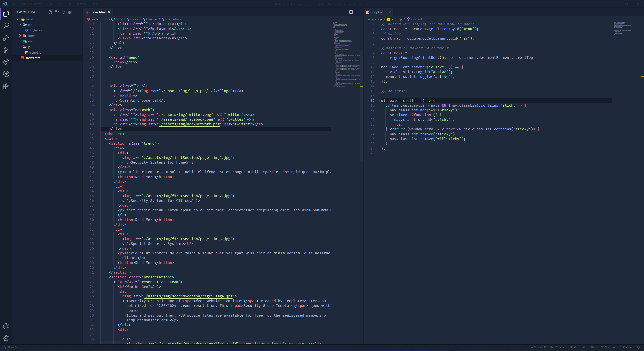Open more actions for script.js editor group
The width and height of the screenshot is (644, 351).
click(638, 12)
